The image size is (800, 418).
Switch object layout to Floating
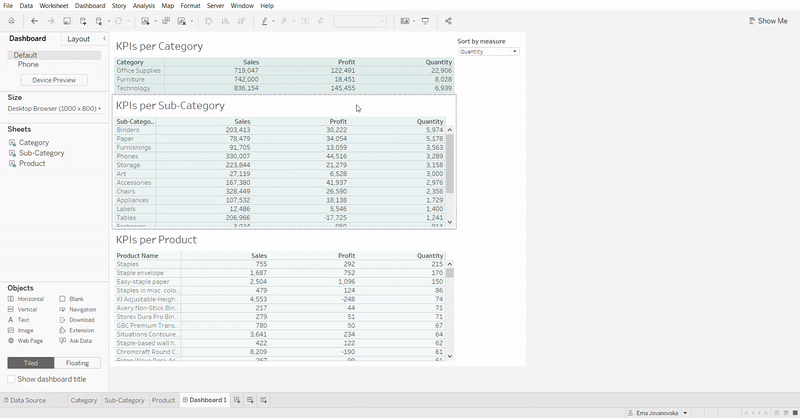pos(77,363)
